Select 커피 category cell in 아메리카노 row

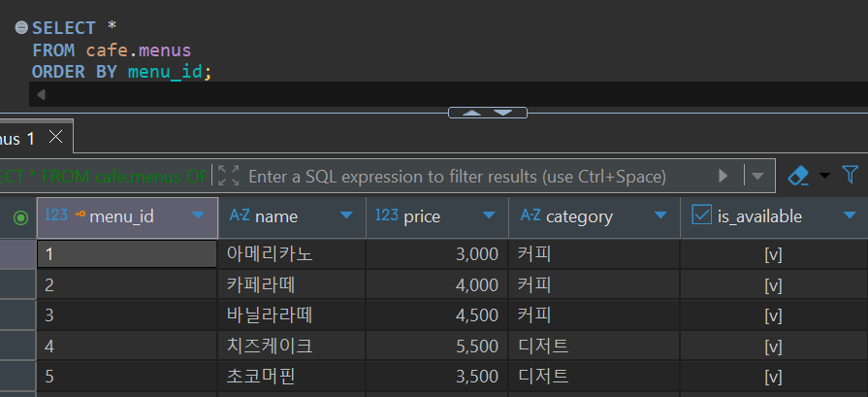[x=595, y=254]
